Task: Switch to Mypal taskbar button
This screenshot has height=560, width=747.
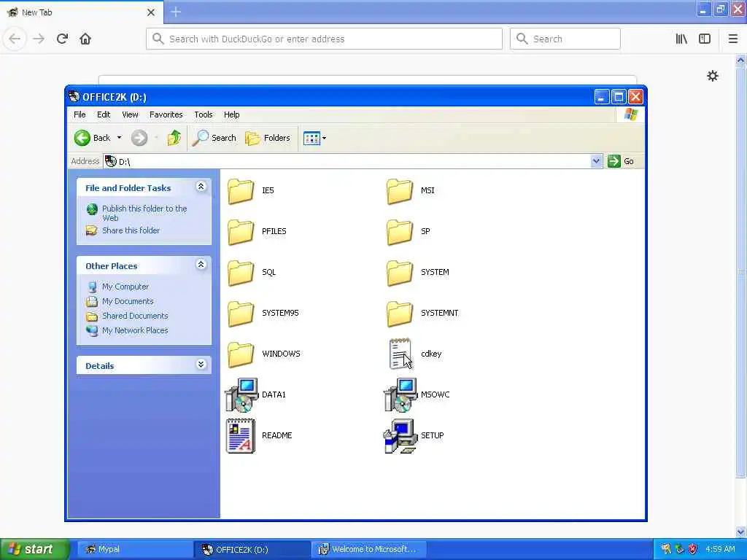Action: click(134, 549)
